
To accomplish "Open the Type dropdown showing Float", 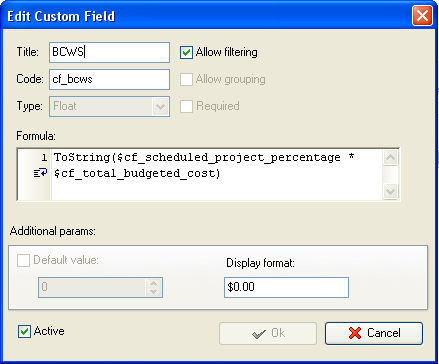I will 109,106.
